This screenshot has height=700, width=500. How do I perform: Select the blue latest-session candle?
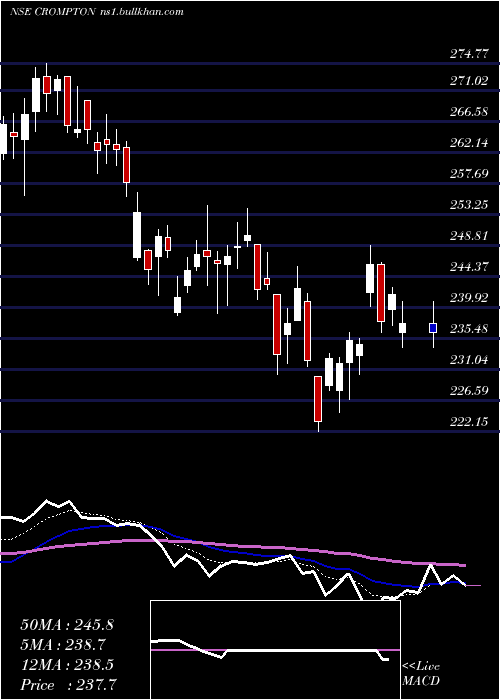[433, 328]
